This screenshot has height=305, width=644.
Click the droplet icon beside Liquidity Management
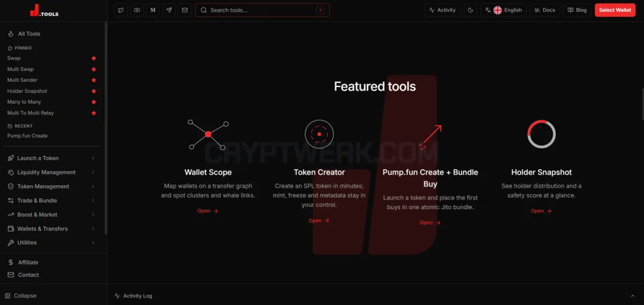(10, 172)
